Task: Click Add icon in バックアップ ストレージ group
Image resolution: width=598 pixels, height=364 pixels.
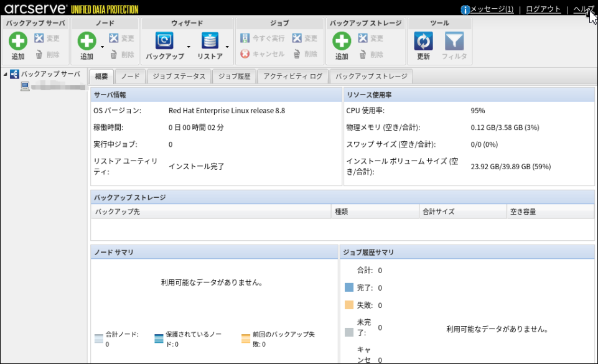Action: click(342, 42)
